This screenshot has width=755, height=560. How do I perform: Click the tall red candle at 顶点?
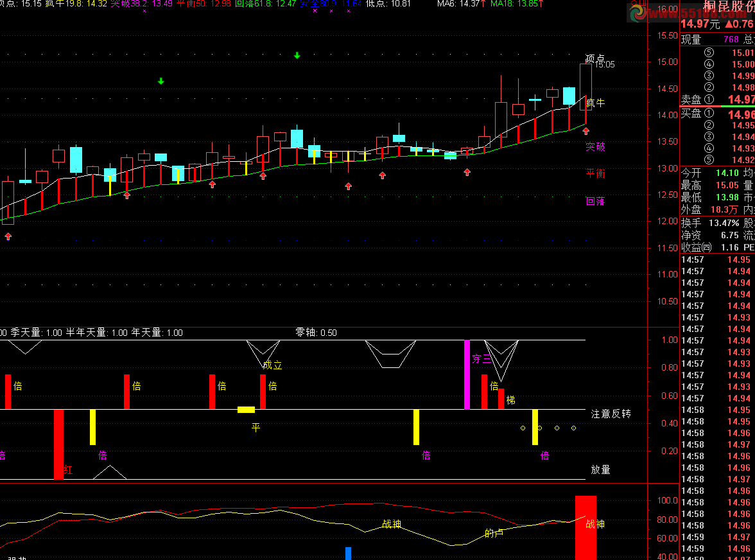tap(586, 87)
